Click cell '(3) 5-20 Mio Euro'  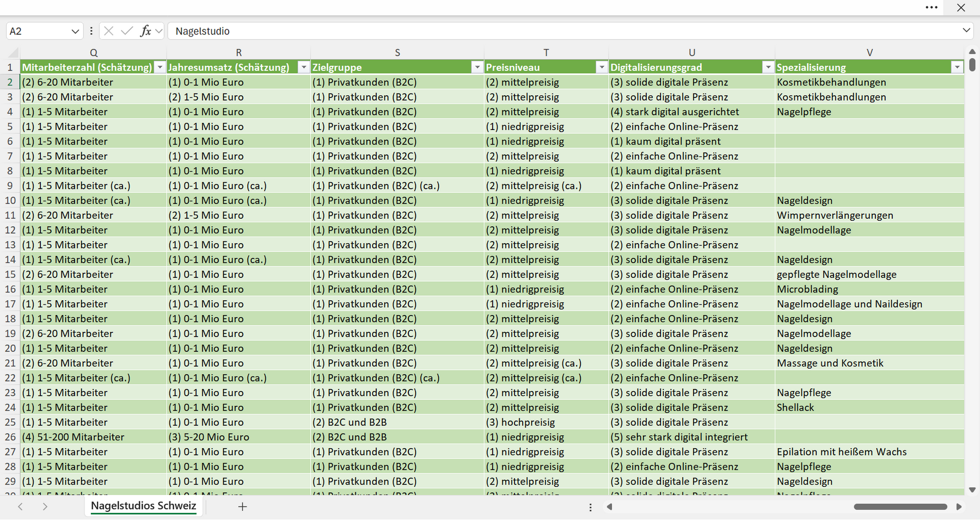[238, 437]
